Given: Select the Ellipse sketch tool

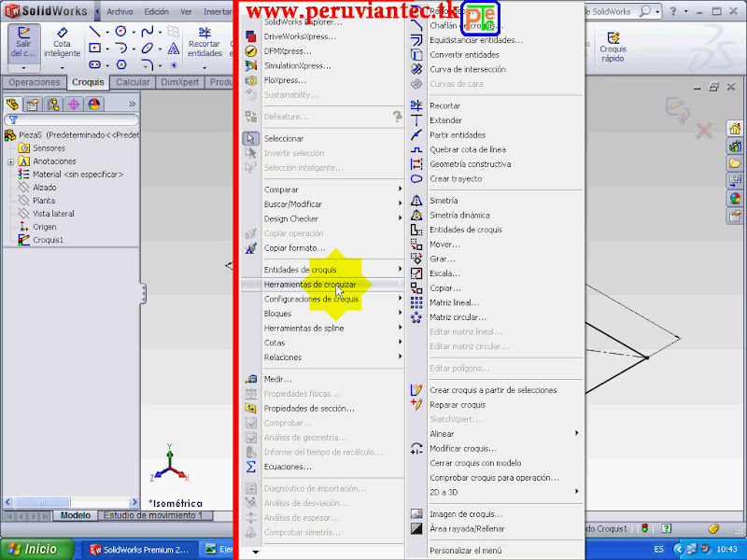Looking at the screenshot, I should [148, 49].
